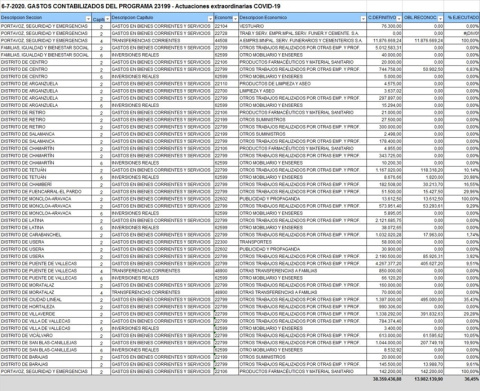480x391 pixels.
Task: Click economic code 22104
Action: [226, 26]
